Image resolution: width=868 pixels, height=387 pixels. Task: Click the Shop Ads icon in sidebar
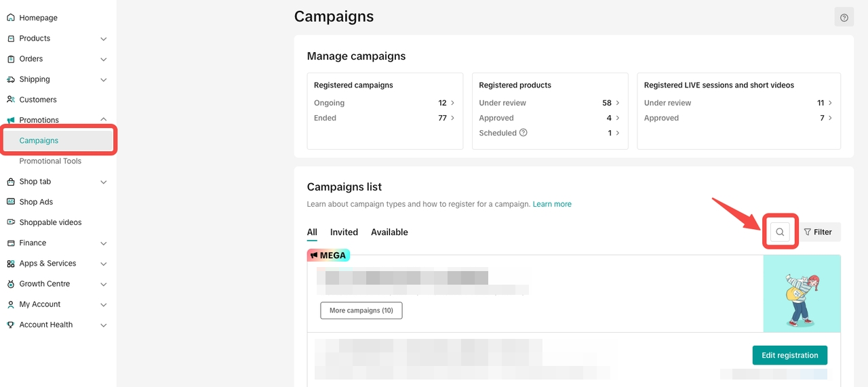11,202
